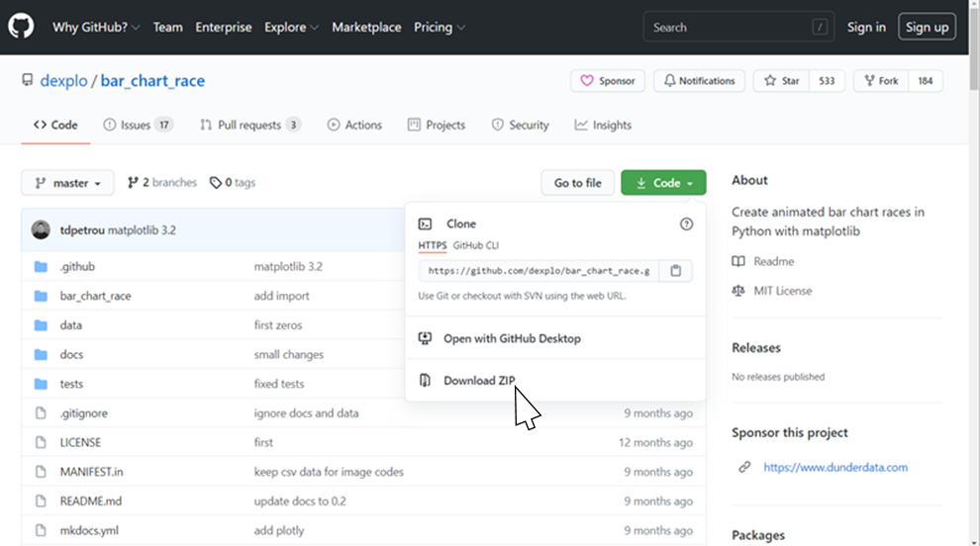The height and width of the screenshot is (546, 980).
Task: Select the HTTPS clone tab
Action: (433, 245)
